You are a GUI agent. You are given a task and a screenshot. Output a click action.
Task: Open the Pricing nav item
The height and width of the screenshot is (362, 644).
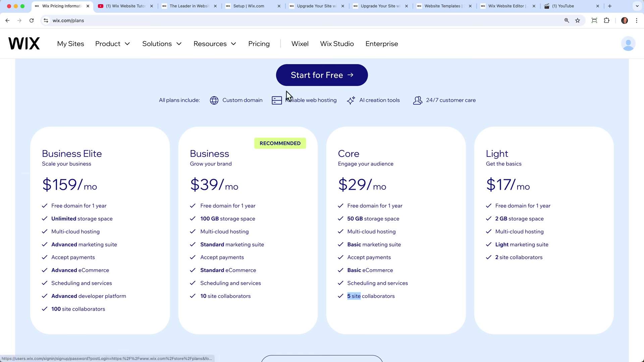(259, 44)
